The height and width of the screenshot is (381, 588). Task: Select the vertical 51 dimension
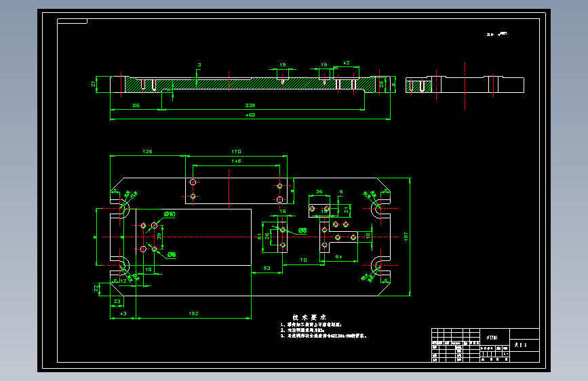point(259,236)
